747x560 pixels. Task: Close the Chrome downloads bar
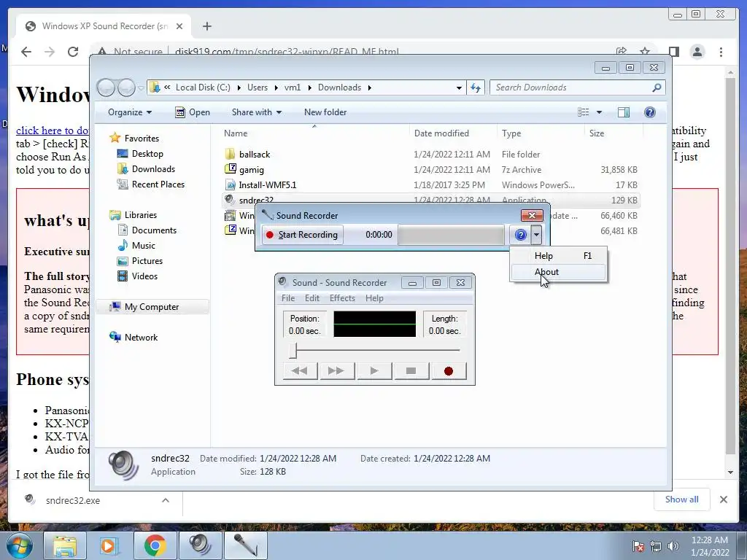(724, 499)
